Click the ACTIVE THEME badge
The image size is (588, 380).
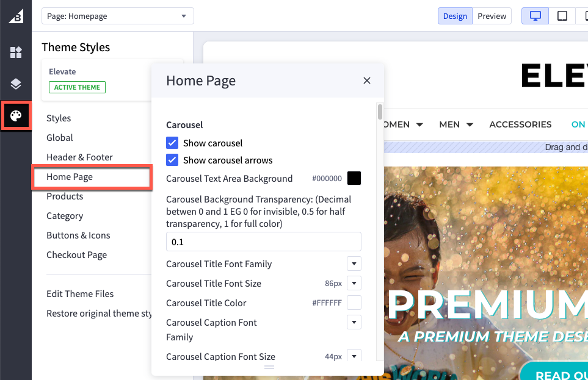(78, 87)
